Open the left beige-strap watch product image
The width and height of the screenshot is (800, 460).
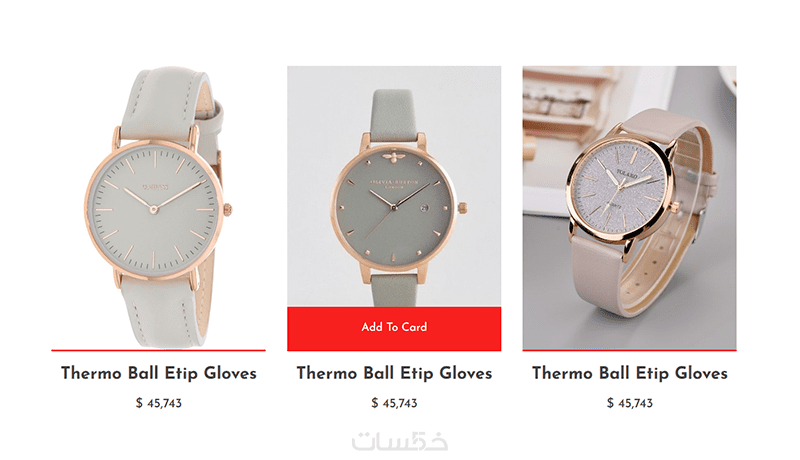point(158,208)
